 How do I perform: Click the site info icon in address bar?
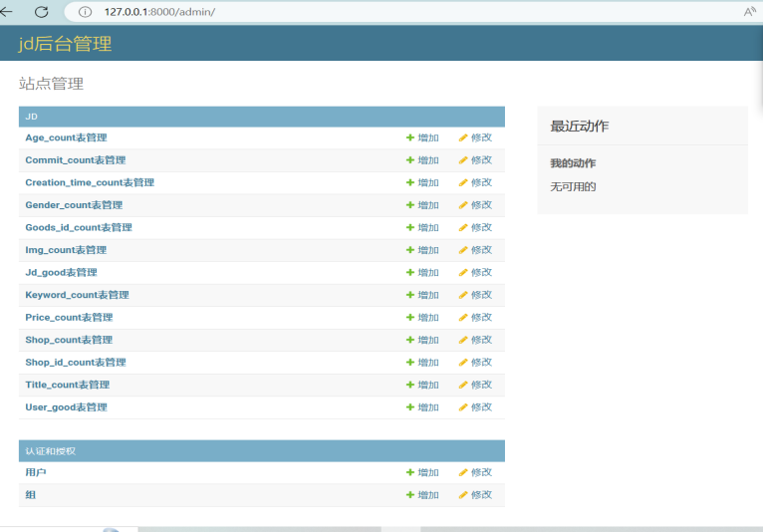85,12
